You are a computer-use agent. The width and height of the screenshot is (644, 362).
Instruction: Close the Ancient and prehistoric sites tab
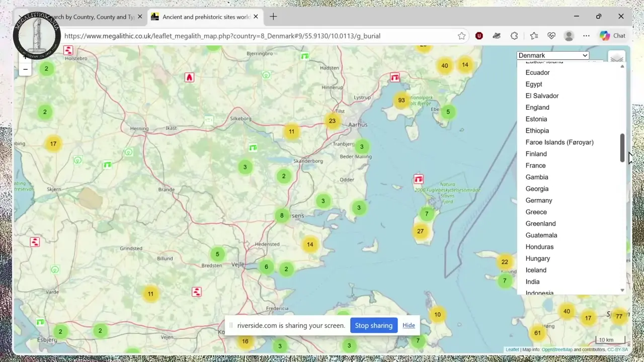point(256,17)
